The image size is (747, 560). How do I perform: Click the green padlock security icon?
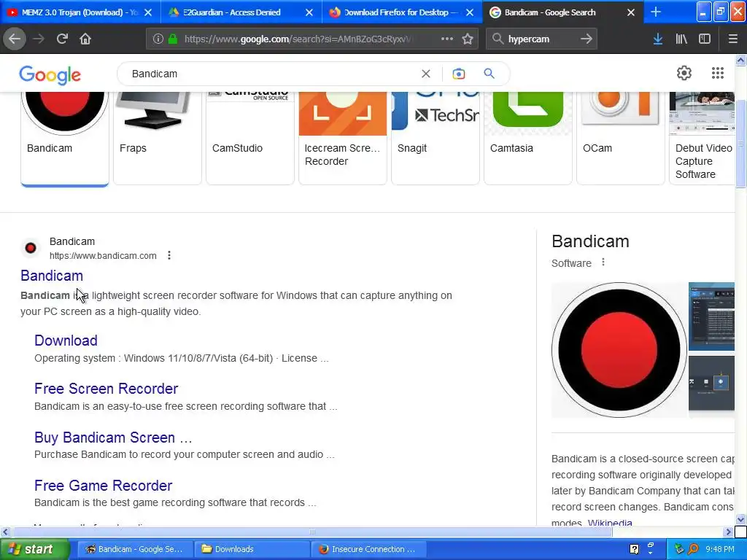click(173, 39)
